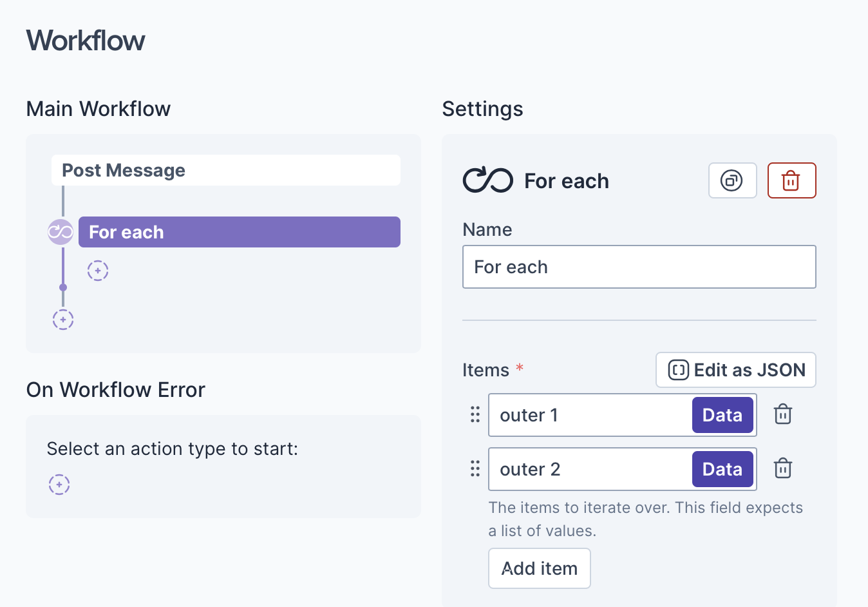The width and height of the screenshot is (868, 607).
Task: Remove the "outer 2" item with trash icon
Action: coord(782,468)
